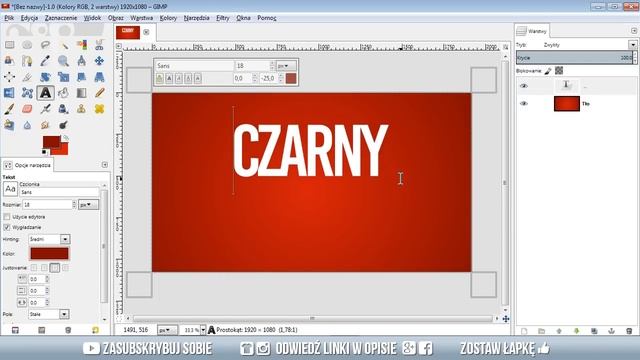Screen dimensions: 640x360
Task: Select the Heal tool
Action: pyautogui.click(x=99, y=109)
